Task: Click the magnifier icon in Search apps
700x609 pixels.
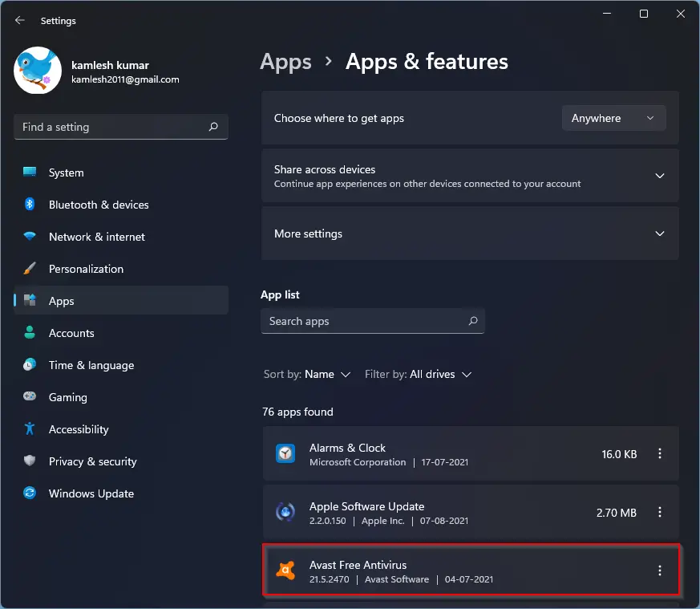Action: tap(473, 321)
